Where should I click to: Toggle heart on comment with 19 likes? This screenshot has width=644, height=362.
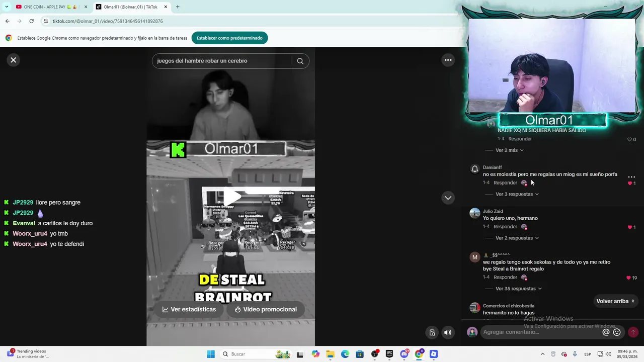tap(628, 278)
